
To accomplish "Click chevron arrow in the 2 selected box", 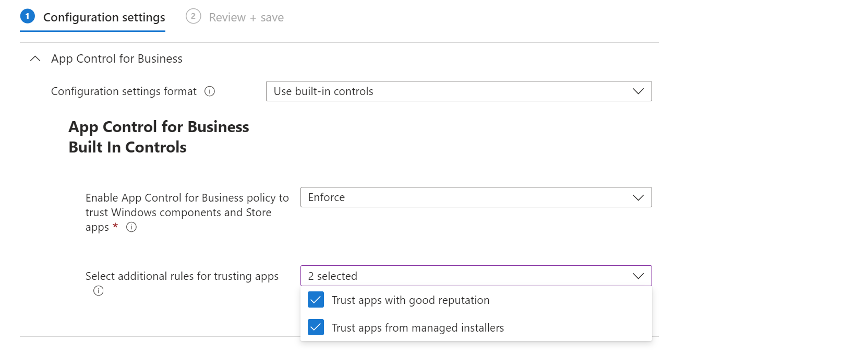I will 638,276.
